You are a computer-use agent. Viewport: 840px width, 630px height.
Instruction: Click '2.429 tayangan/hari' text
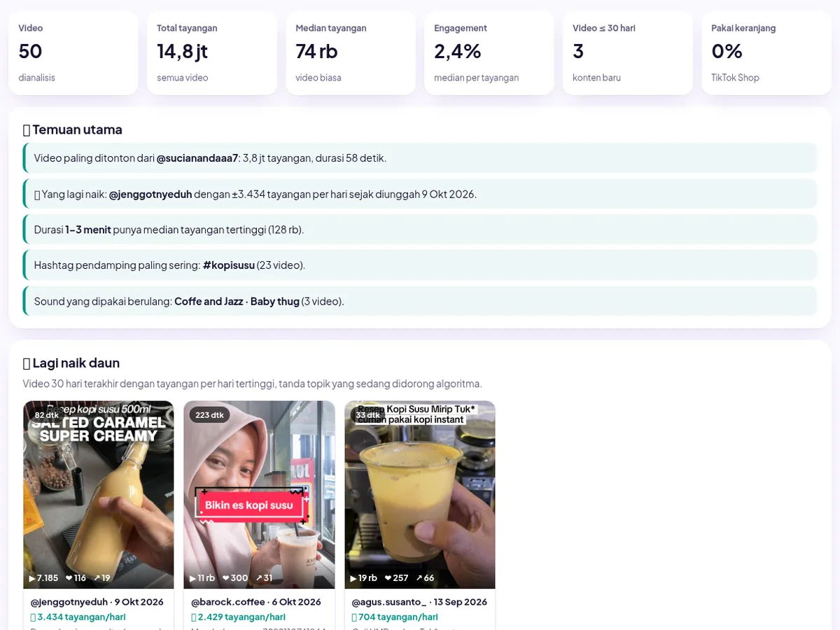[241, 617]
